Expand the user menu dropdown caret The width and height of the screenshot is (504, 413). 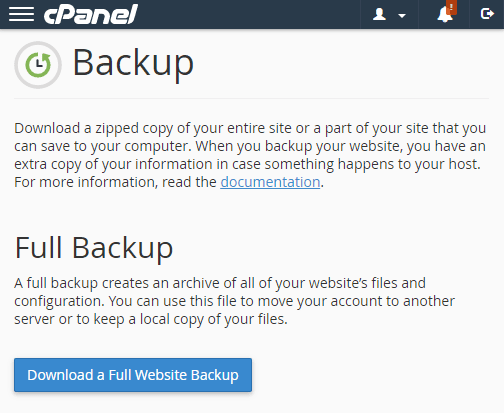(402, 16)
